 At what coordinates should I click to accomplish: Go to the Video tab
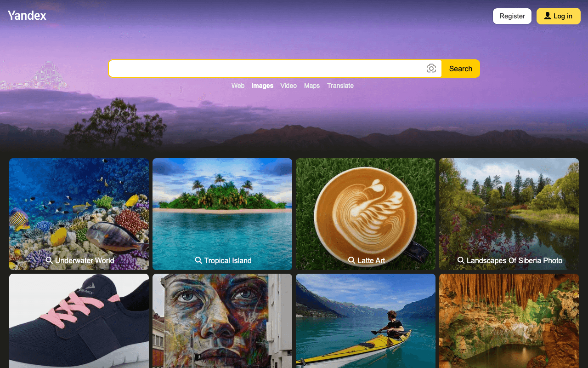point(288,86)
